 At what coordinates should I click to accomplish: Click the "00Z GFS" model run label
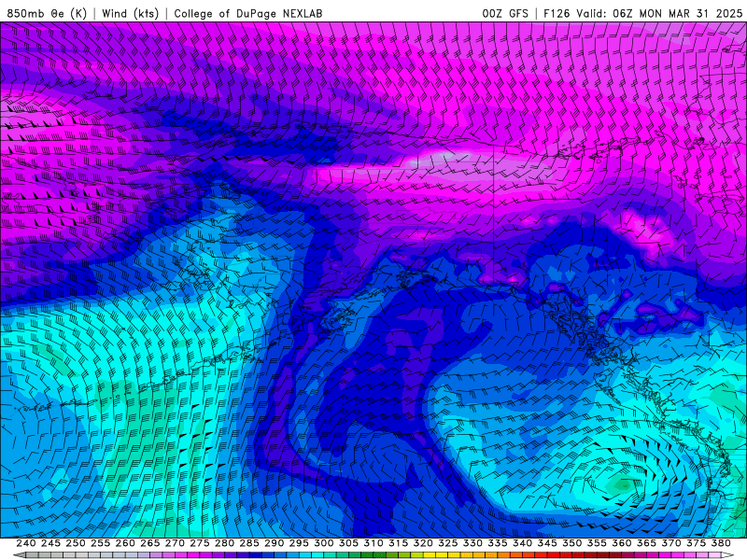[505, 13]
